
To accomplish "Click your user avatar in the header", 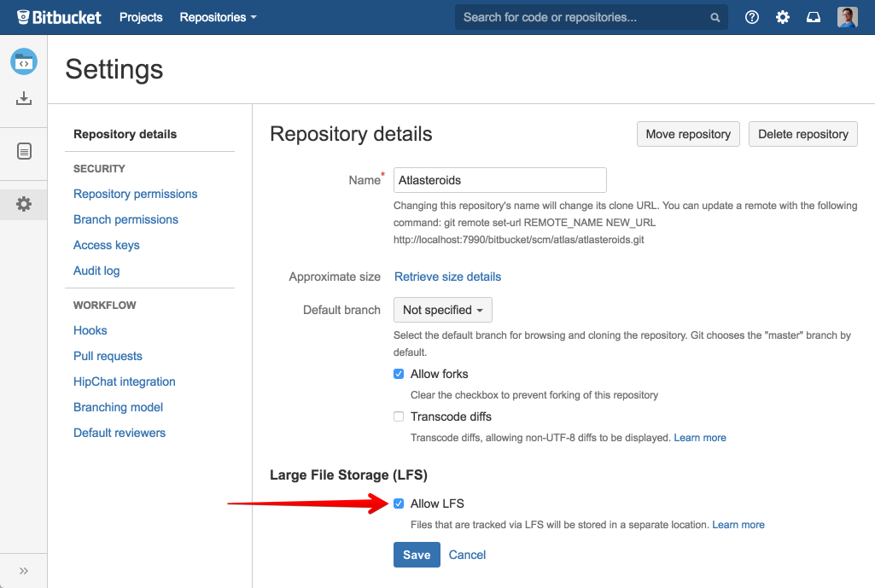I will [x=845, y=16].
